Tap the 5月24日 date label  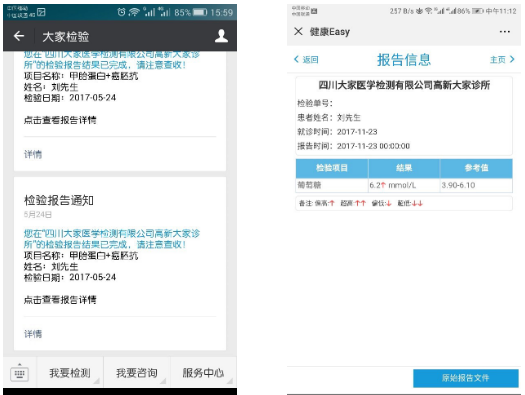coord(38,215)
